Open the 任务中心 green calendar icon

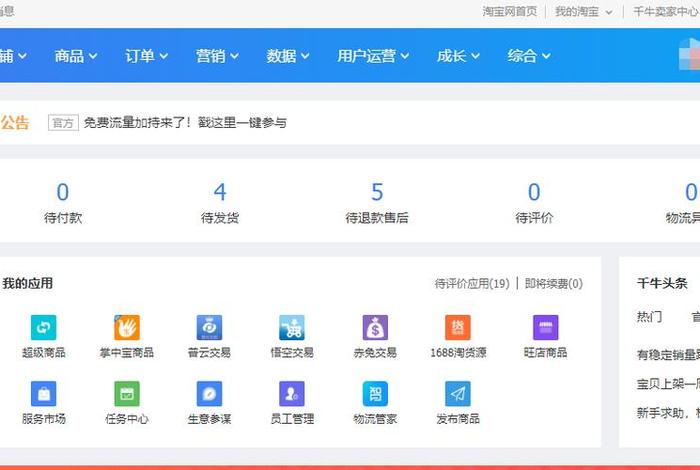pos(127,394)
